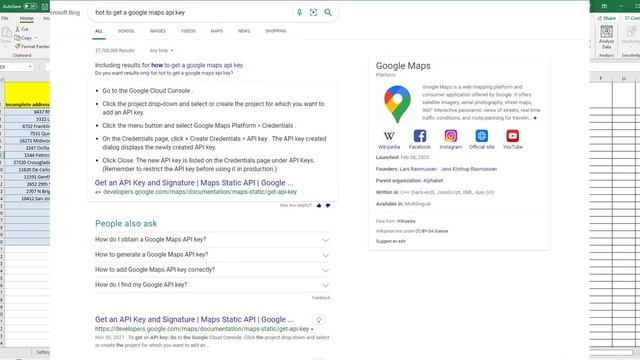Switch to the VIDEOS search tab
Viewport: 640px width, 360px height.
188,31
